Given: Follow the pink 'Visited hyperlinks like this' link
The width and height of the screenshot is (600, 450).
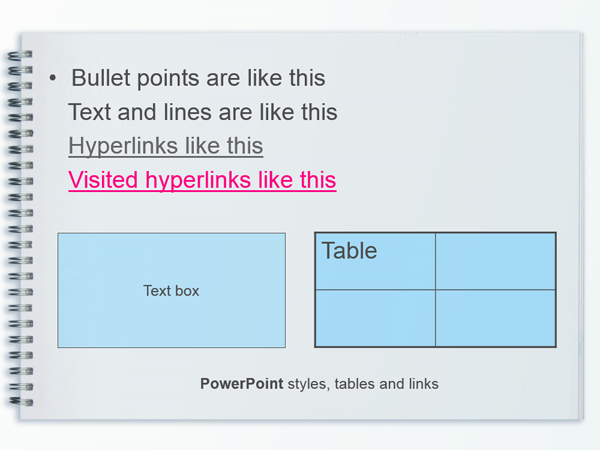Looking at the screenshot, I should [202, 180].
